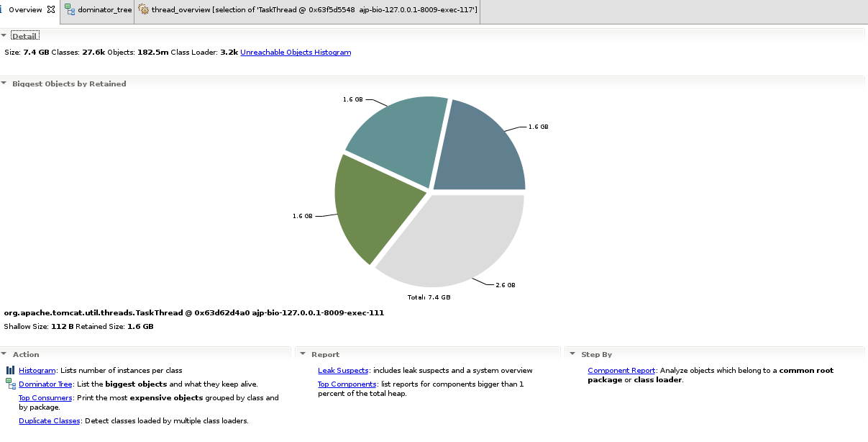This screenshot has height=442, width=868.
Task: Open the Duplicate Classes link
Action: tap(49, 421)
